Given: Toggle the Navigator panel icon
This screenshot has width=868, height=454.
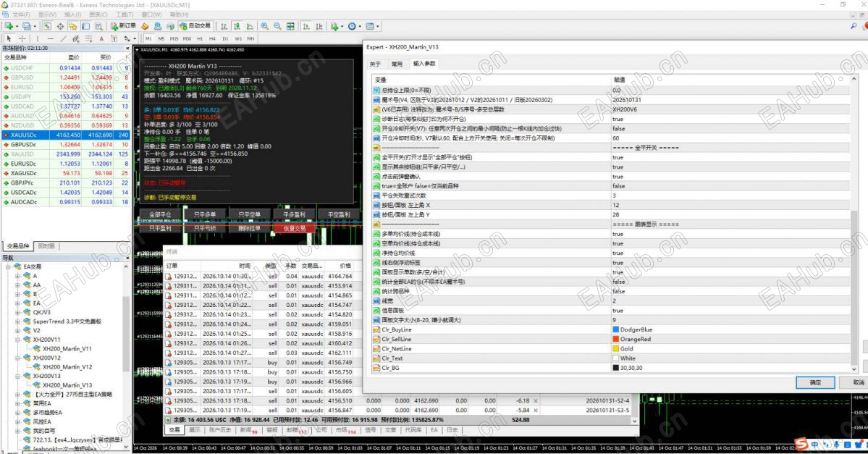Looking at the screenshot, I should click(73, 26).
